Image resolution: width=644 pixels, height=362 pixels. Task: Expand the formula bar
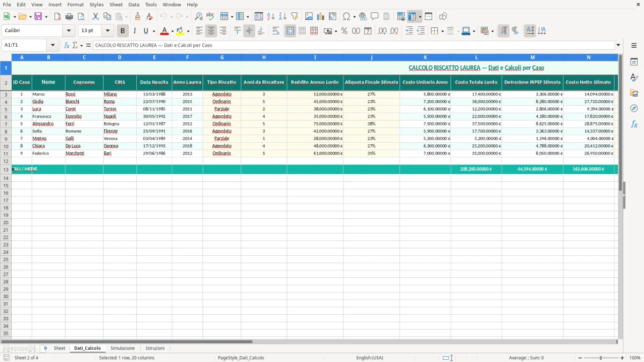[x=618, y=45]
